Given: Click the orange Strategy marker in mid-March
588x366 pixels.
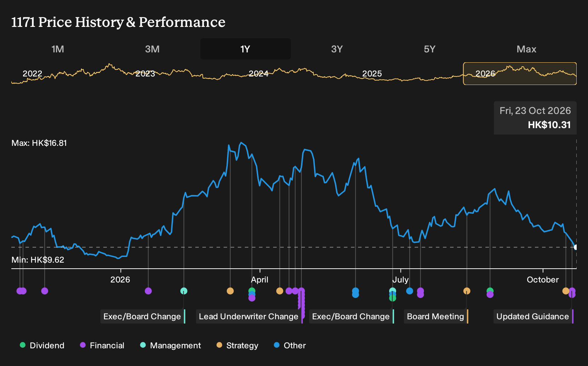Looking at the screenshot, I should tap(230, 291).
